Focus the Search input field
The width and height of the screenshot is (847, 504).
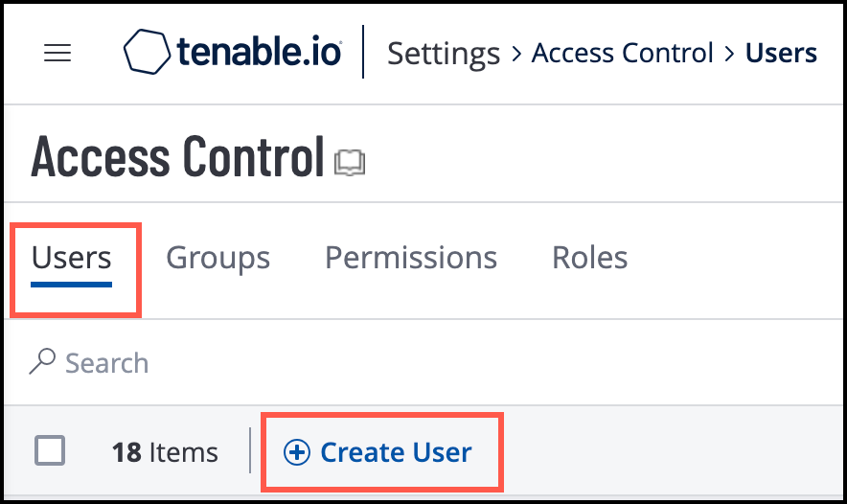click(287, 363)
